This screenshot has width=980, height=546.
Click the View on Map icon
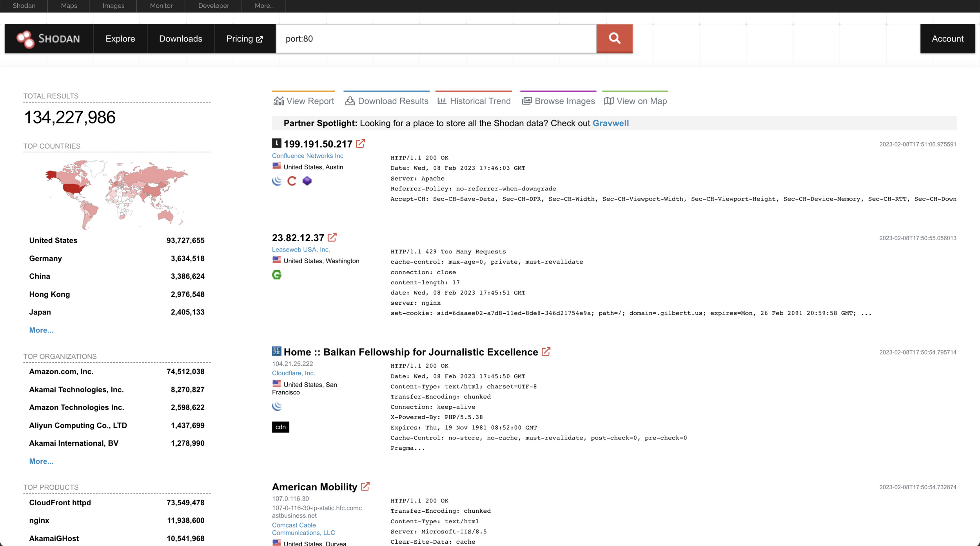tap(609, 101)
